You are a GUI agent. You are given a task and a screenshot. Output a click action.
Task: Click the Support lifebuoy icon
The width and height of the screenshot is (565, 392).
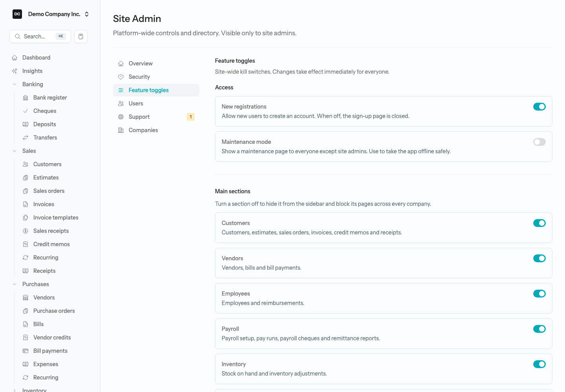coord(121,117)
